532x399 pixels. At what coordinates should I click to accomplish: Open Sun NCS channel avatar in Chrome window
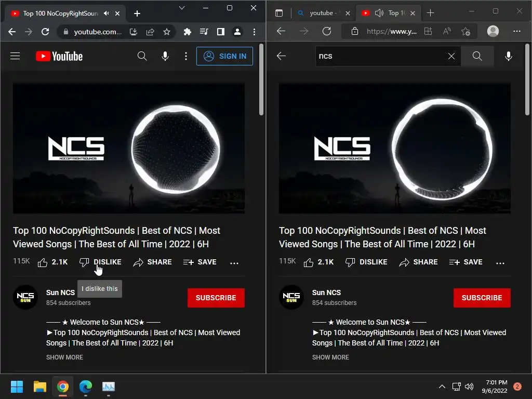point(25,297)
